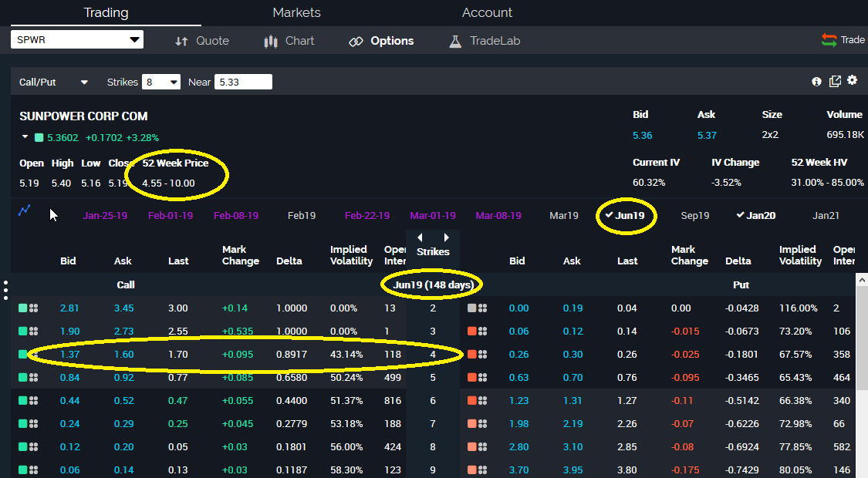The height and width of the screenshot is (478, 868).
Task: Click the trade square for call strike 8
Action: pos(22,447)
